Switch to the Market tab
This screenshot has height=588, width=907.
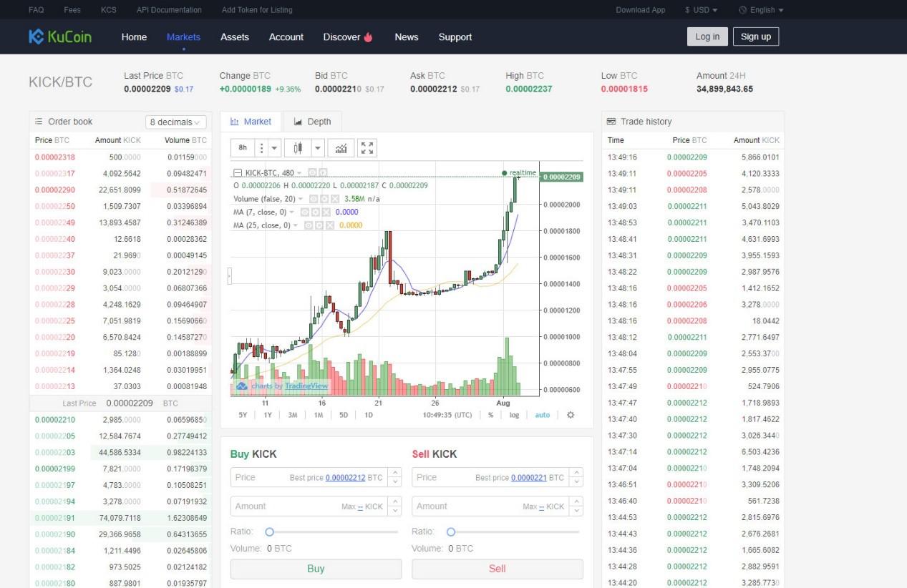click(251, 122)
